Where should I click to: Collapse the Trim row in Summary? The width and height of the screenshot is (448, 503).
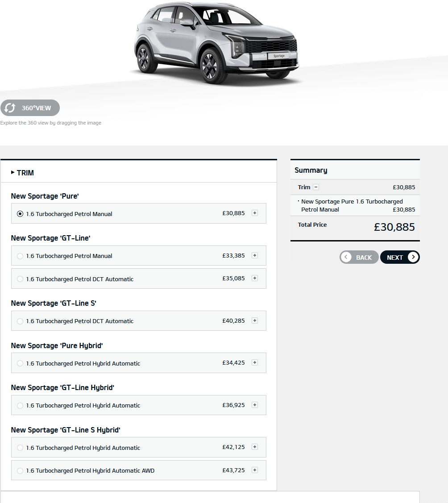(316, 187)
